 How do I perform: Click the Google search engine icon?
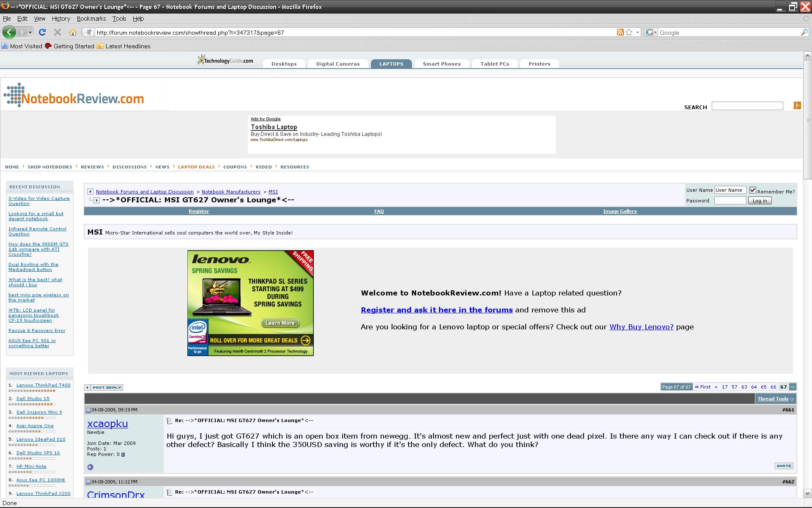pos(649,32)
